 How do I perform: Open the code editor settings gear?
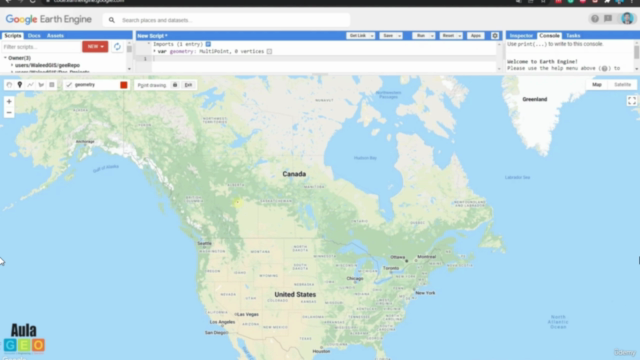[495, 36]
